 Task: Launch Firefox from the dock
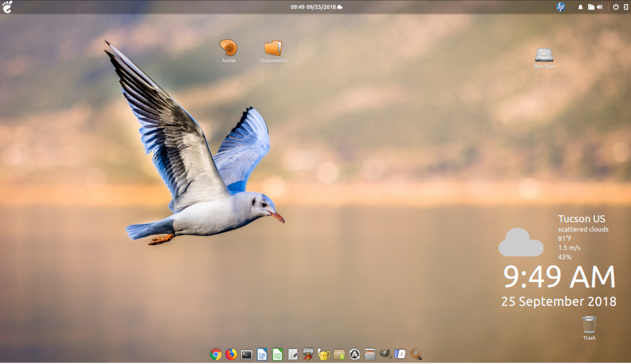[231, 355]
